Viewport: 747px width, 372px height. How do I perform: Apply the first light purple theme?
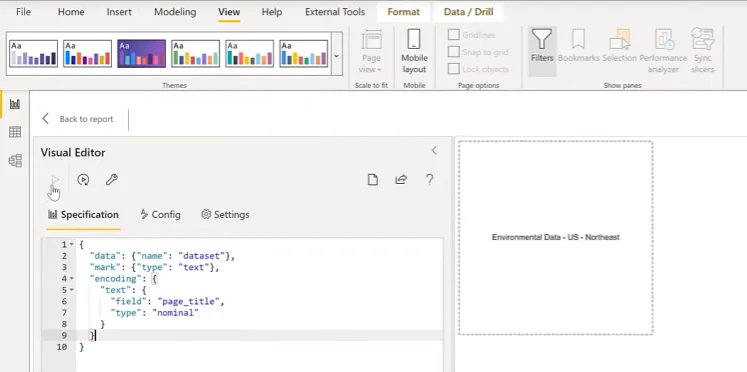pos(33,53)
